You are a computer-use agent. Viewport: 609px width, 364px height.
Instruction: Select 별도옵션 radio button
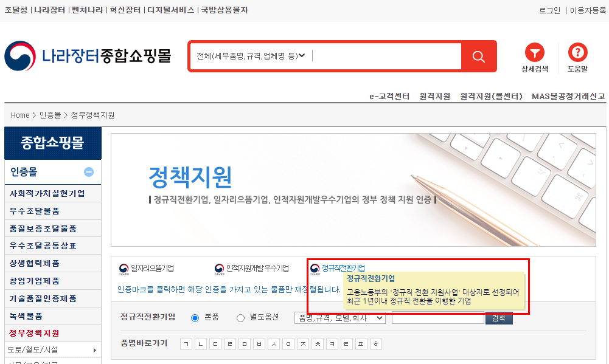click(240, 318)
